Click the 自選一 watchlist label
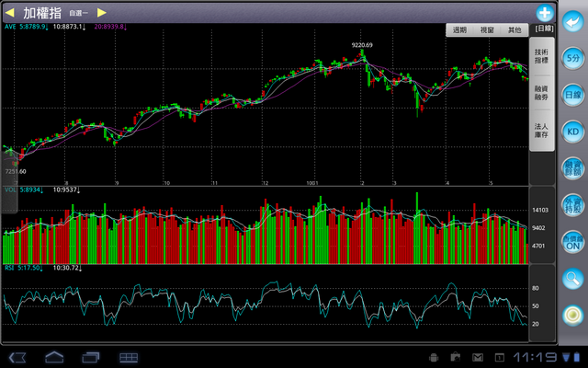The image size is (588, 368). tap(78, 13)
